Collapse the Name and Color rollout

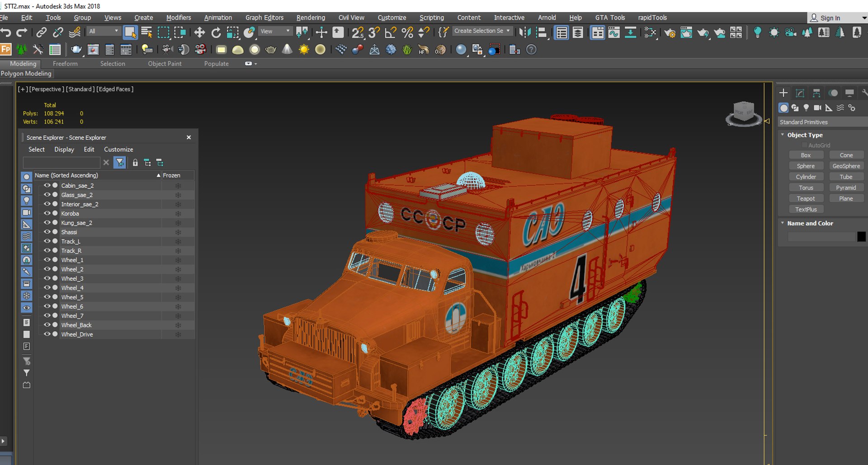click(783, 223)
